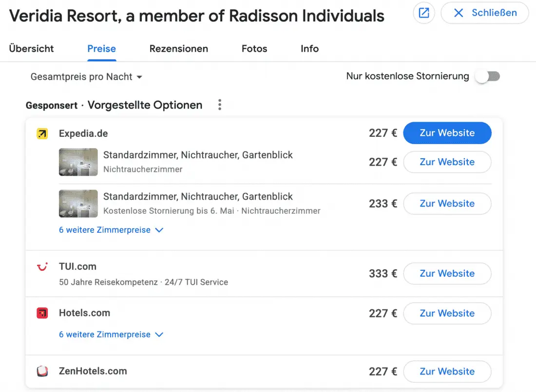
Task: Toggle Nur kostenlose Stornierung switch
Action: (488, 76)
